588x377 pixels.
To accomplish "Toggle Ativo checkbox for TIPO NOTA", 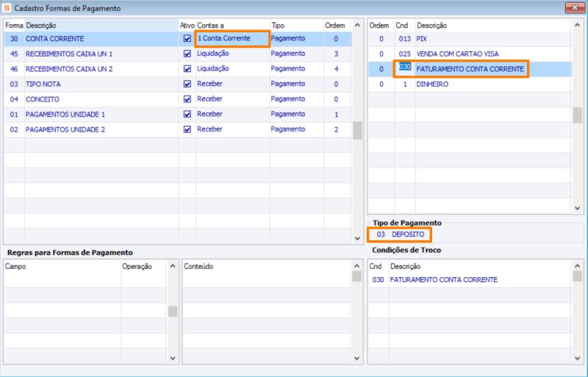I will [187, 84].
